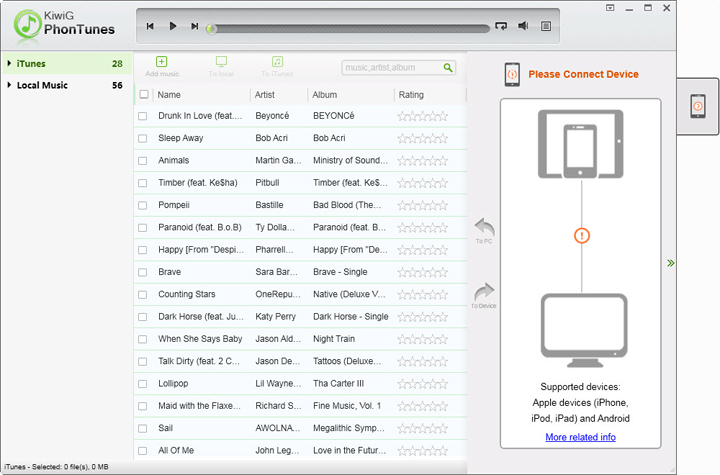
Task: Toggle the select-all header checkbox
Action: [144, 94]
